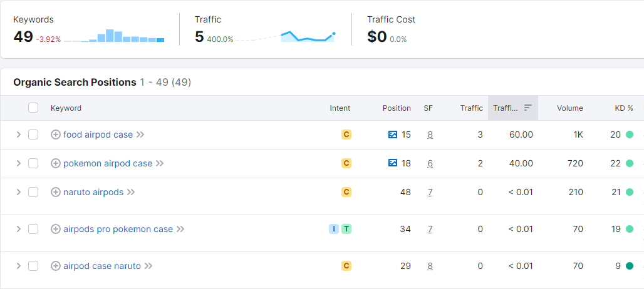
Task: Click the Keywords trend bar chart
Action: (114, 36)
